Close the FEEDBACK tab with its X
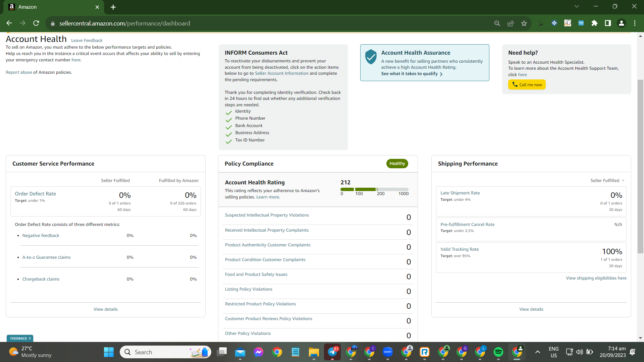The height and width of the screenshot is (362, 644). [x=30, y=339]
